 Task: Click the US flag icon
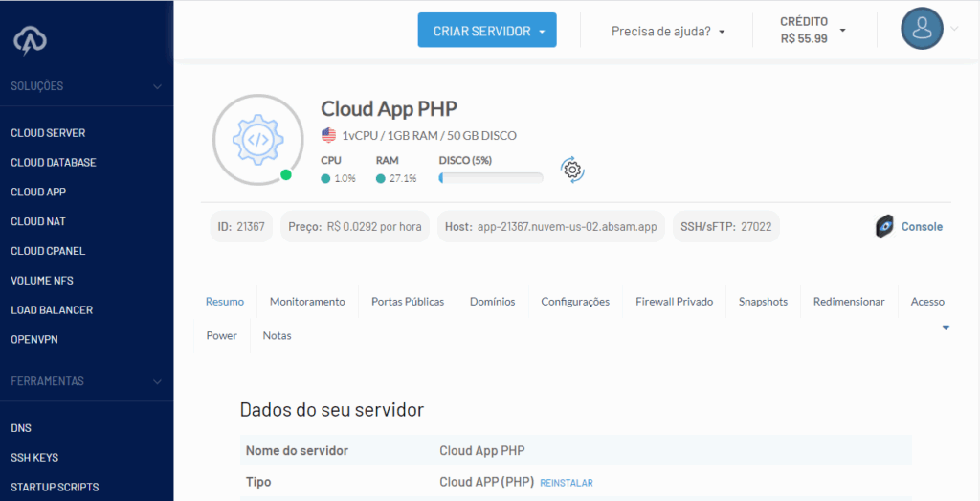pos(328,135)
